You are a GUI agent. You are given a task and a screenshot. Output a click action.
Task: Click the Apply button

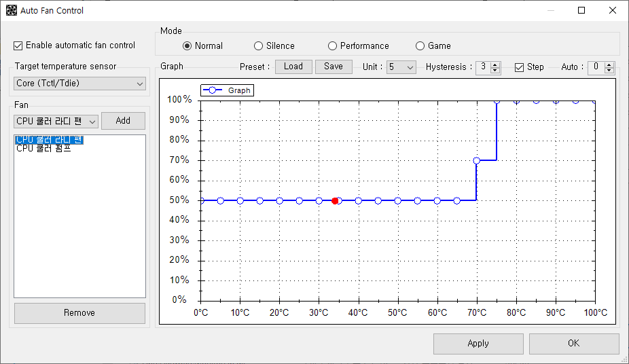(478, 344)
